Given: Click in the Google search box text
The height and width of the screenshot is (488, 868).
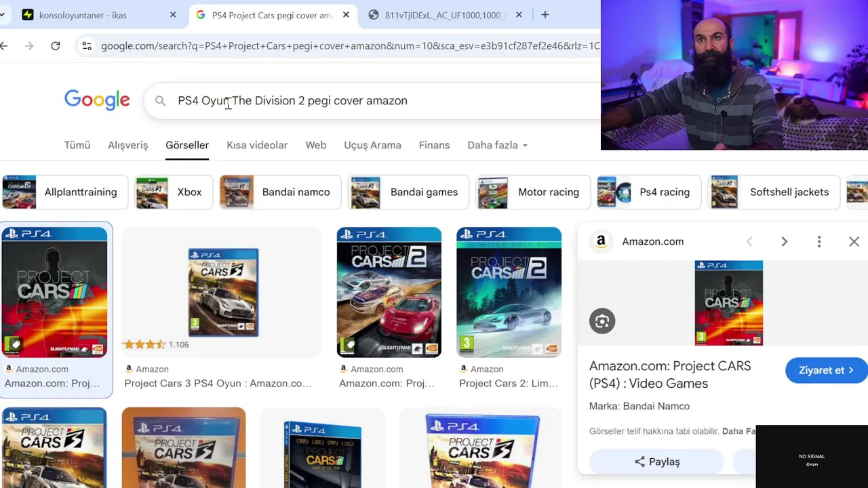Looking at the screenshot, I should [292, 100].
